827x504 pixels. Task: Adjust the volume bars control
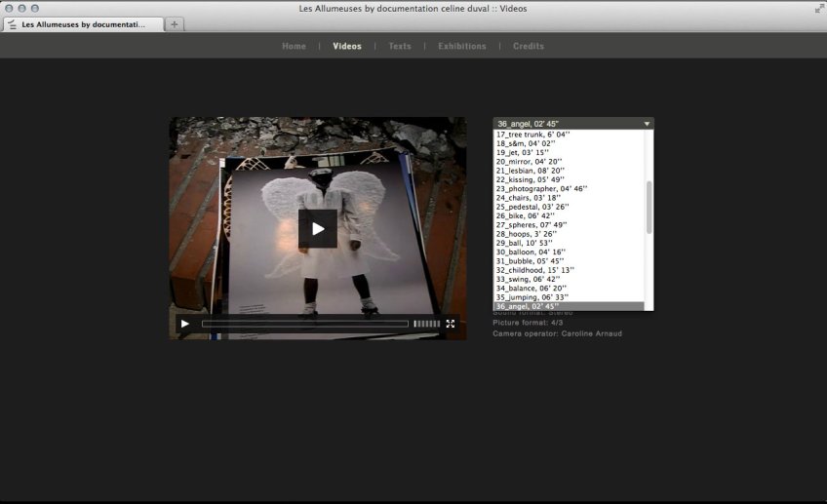[x=427, y=324]
